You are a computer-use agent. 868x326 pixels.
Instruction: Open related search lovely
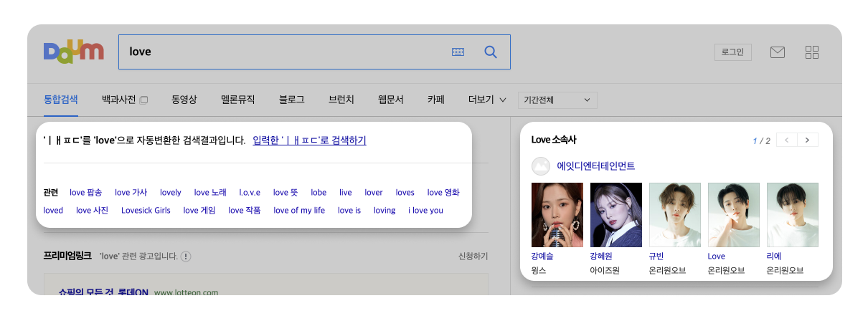pos(171,192)
